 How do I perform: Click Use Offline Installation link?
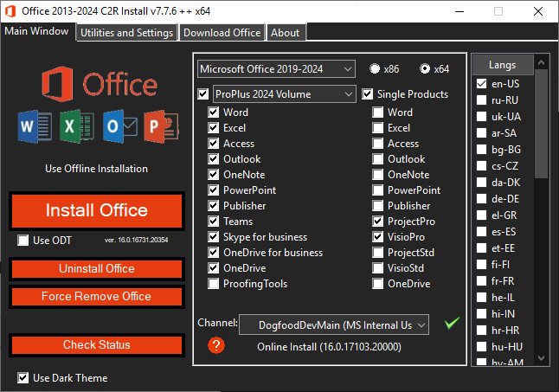pos(96,169)
